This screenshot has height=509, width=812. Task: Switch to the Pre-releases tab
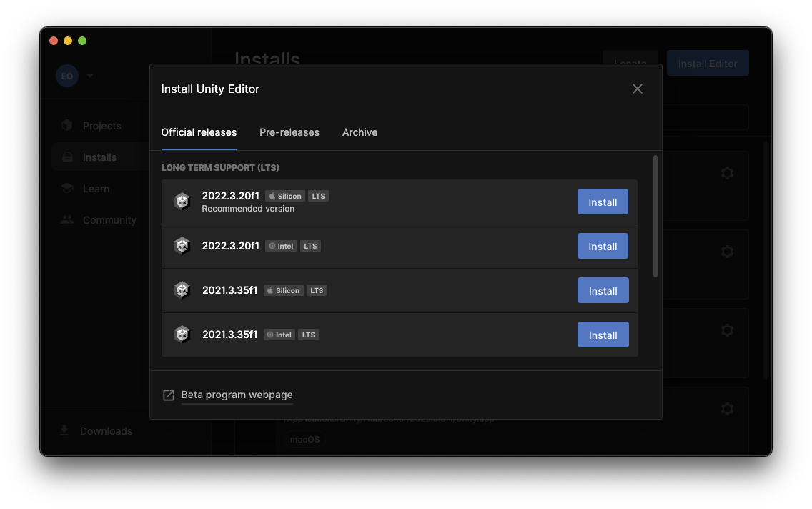[x=289, y=132]
